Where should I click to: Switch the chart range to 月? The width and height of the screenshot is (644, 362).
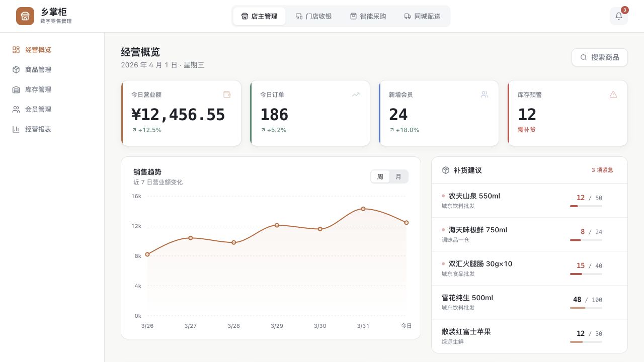tap(398, 176)
